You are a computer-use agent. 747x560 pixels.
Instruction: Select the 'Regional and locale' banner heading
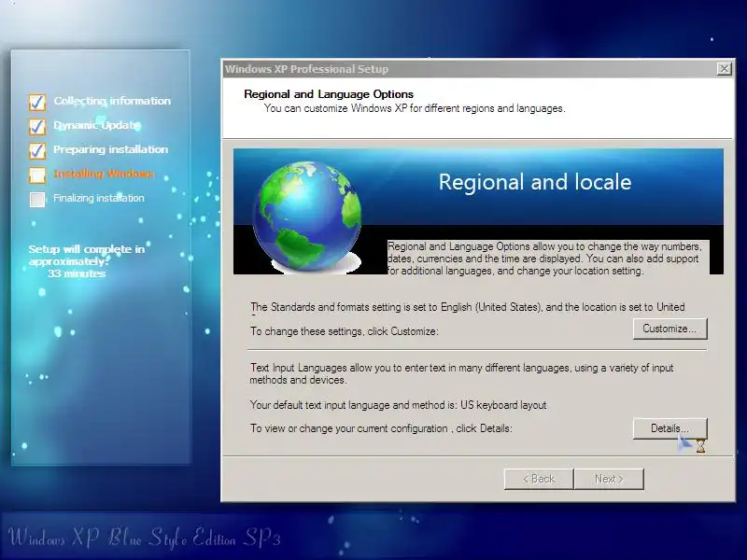535,182
